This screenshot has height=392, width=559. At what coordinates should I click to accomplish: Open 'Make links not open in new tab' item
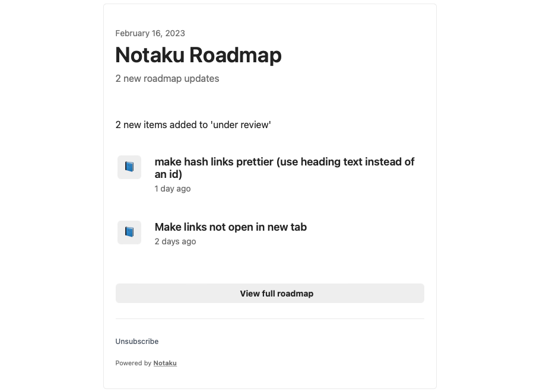point(231,227)
